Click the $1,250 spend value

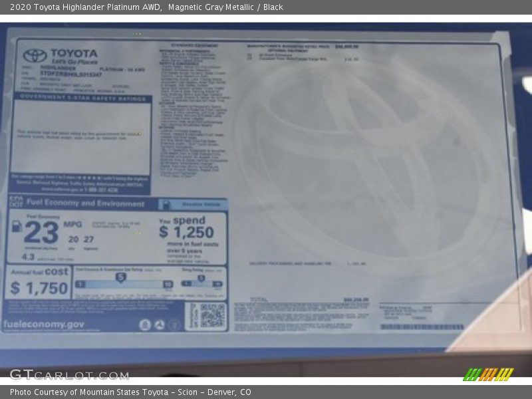pos(186,232)
